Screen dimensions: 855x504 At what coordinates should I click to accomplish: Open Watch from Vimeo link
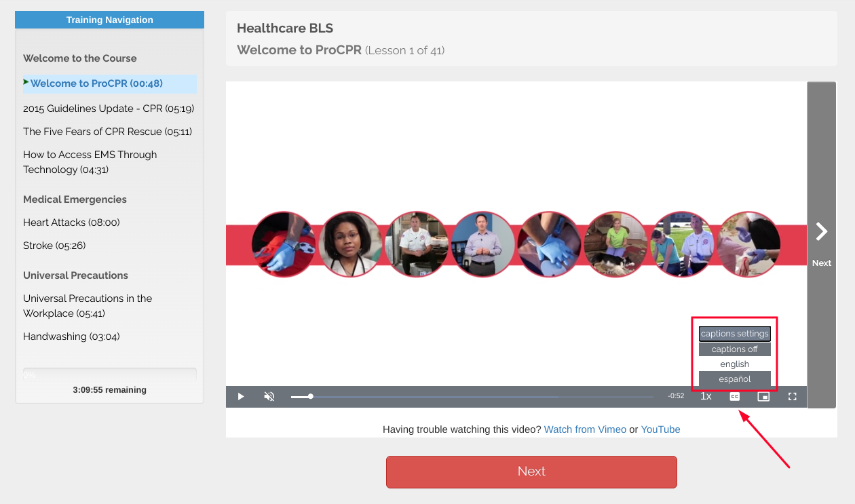click(x=585, y=429)
